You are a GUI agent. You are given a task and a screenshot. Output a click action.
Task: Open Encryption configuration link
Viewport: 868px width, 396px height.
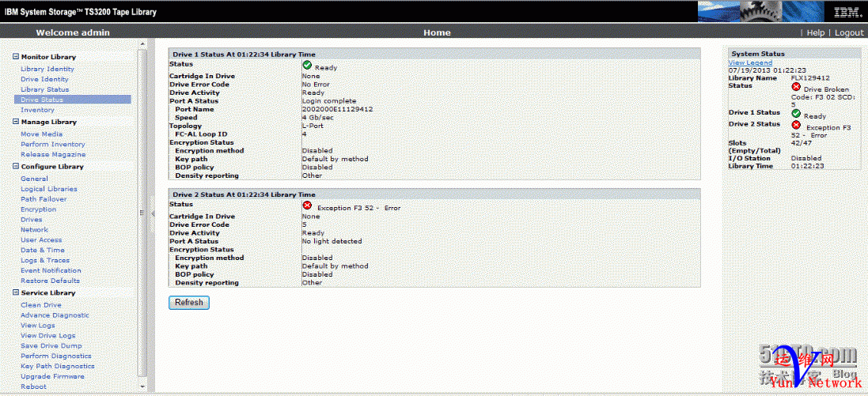click(x=38, y=209)
